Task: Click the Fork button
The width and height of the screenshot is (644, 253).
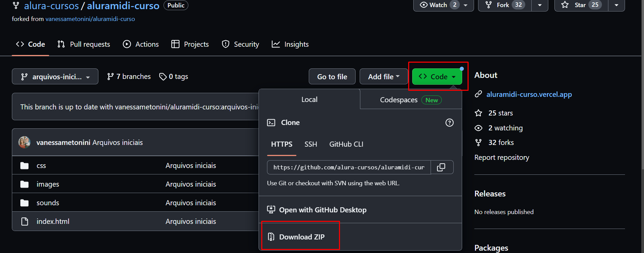Action: [505, 5]
